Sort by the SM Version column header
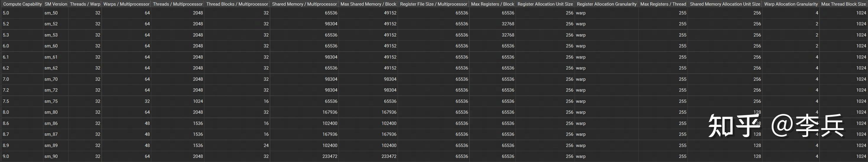The image size is (868, 162). (x=56, y=4)
